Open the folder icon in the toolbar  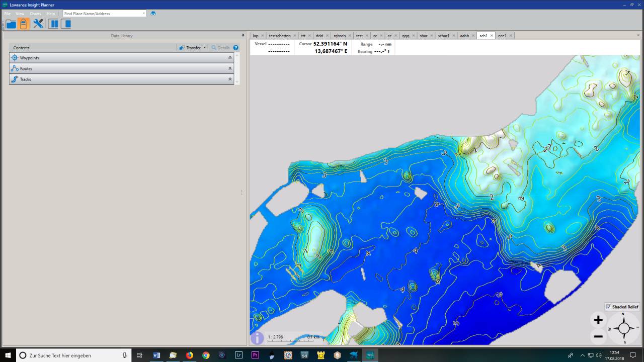(11, 24)
